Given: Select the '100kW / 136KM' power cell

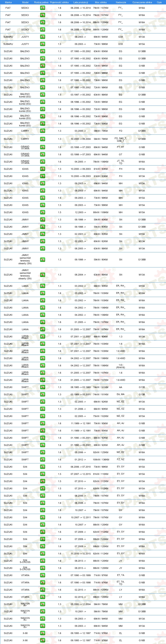Looking at the screenshot, I should [x=101, y=460].
